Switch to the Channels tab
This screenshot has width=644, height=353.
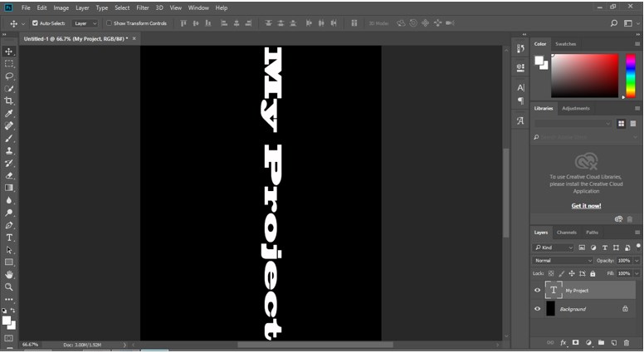[566, 233]
